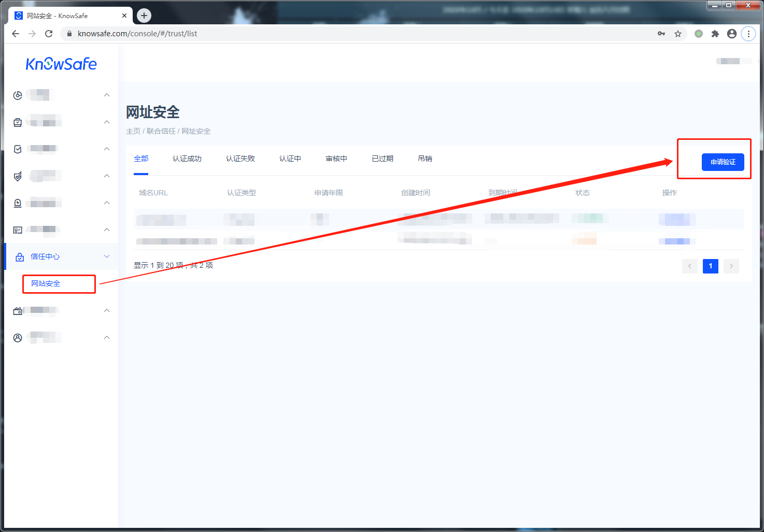Screen dimensions: 764x532
Task: Expand the user account menu chevron
Action: coord(107,337)
